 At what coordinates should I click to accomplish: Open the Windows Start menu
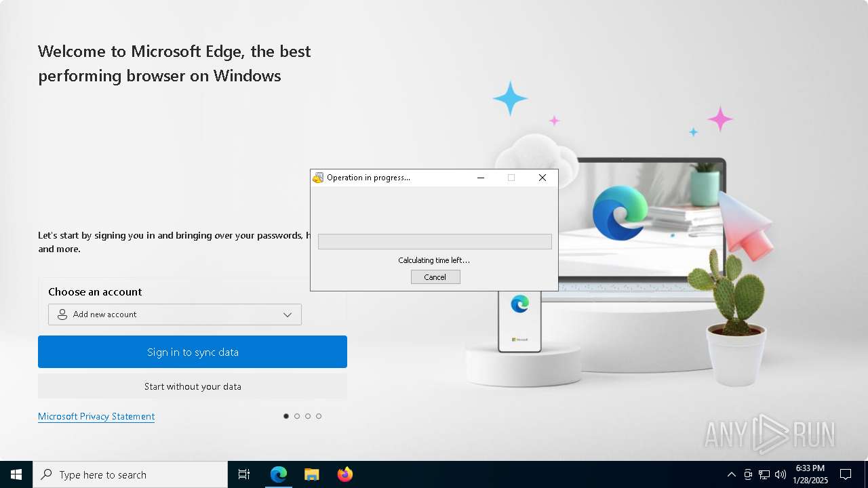(x=16, y=474)
